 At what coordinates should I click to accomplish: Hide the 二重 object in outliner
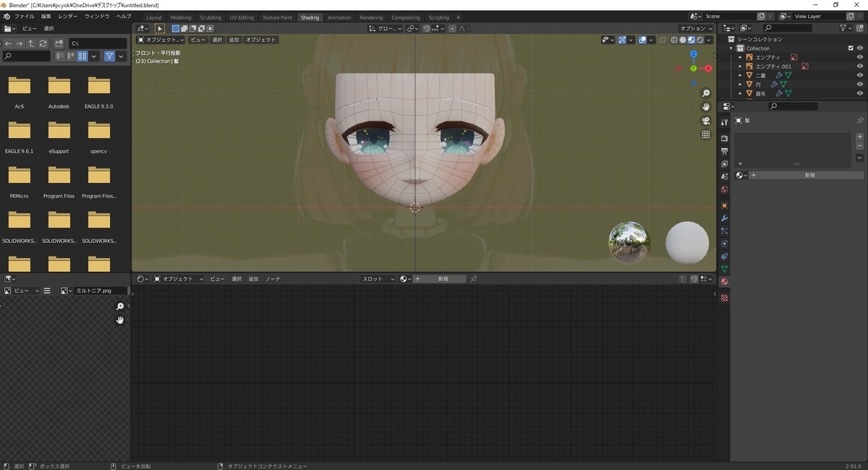point(860,75)
